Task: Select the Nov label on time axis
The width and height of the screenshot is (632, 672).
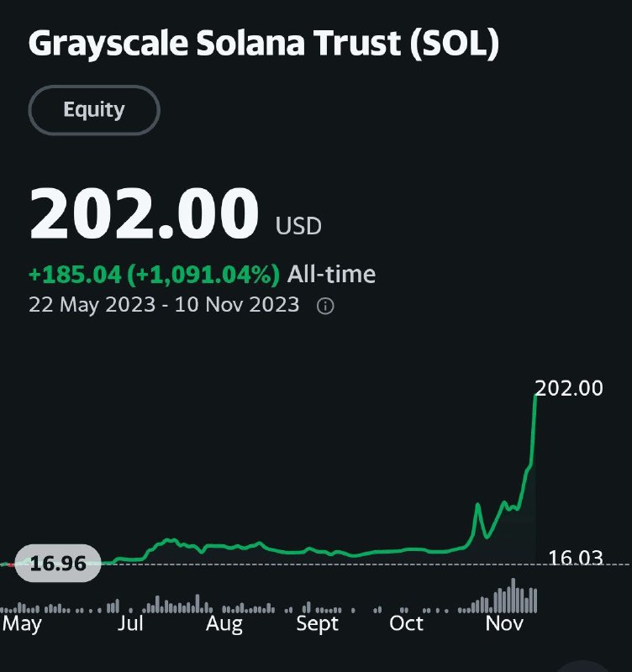Action: [x=504, y=623]
